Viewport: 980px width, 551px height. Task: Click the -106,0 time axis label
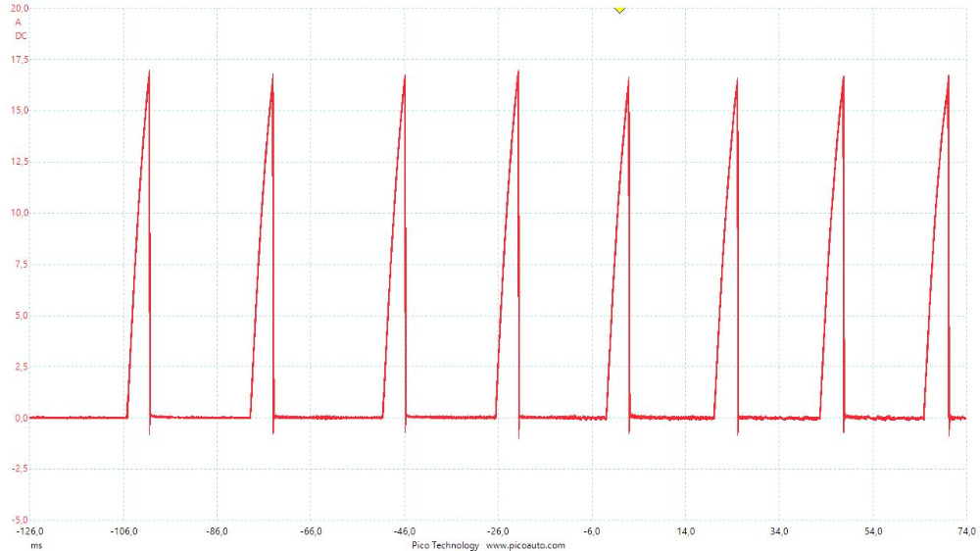tap(123, 531)
